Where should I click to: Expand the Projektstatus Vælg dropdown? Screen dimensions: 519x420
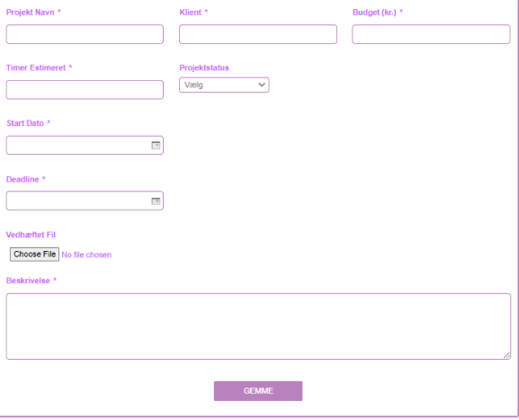pos(224,85)
